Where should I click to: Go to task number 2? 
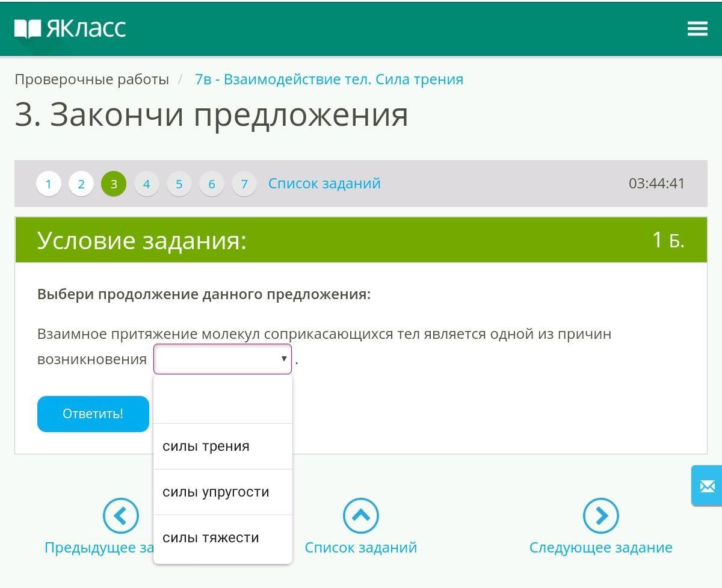click(x=81, y=184)
